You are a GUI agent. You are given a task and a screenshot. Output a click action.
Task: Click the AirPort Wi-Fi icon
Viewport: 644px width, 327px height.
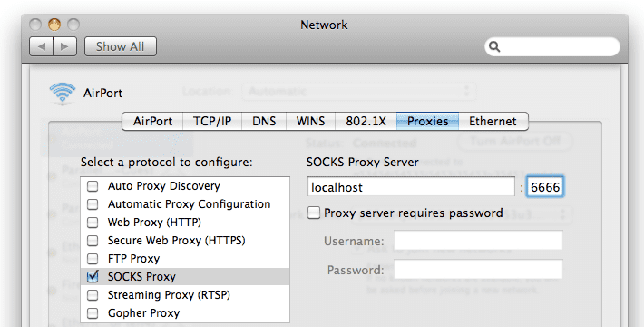(63, 94)
